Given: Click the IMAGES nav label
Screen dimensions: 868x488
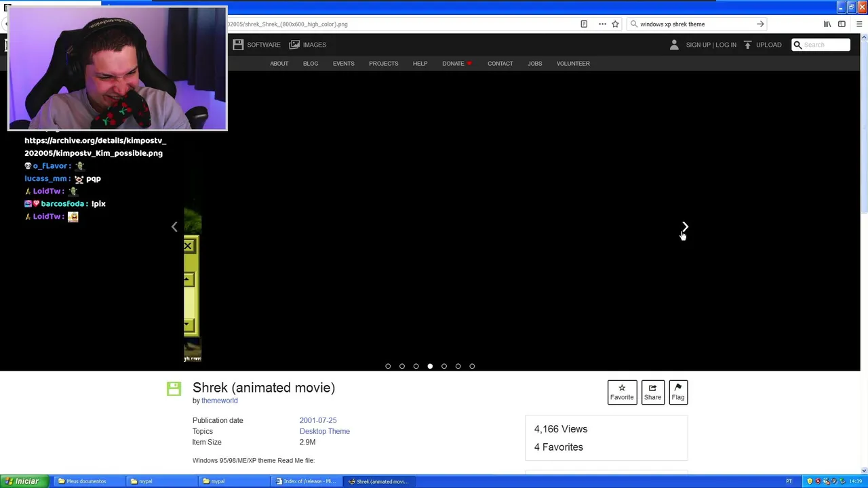Looking at the screenshot, I should tap(315, 45).
